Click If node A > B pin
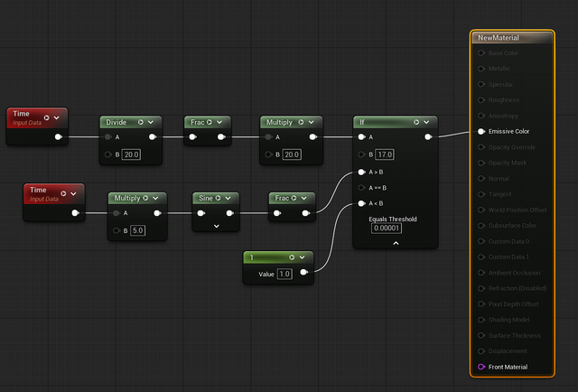578x392 pixels. [361, 173]
